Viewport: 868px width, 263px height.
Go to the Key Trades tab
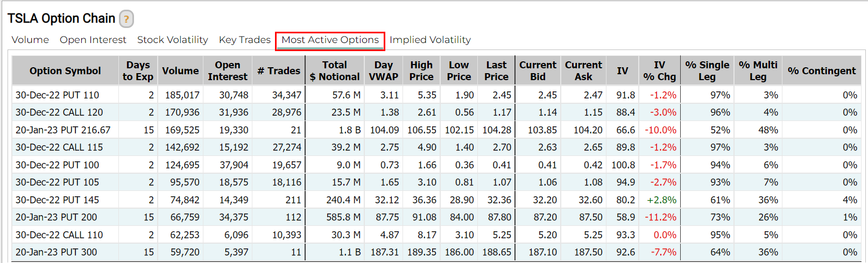(245, 40)
